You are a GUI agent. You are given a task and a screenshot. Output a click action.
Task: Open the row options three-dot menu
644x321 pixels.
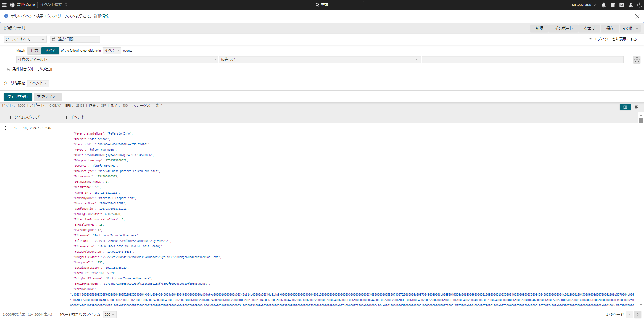(5, 128)
